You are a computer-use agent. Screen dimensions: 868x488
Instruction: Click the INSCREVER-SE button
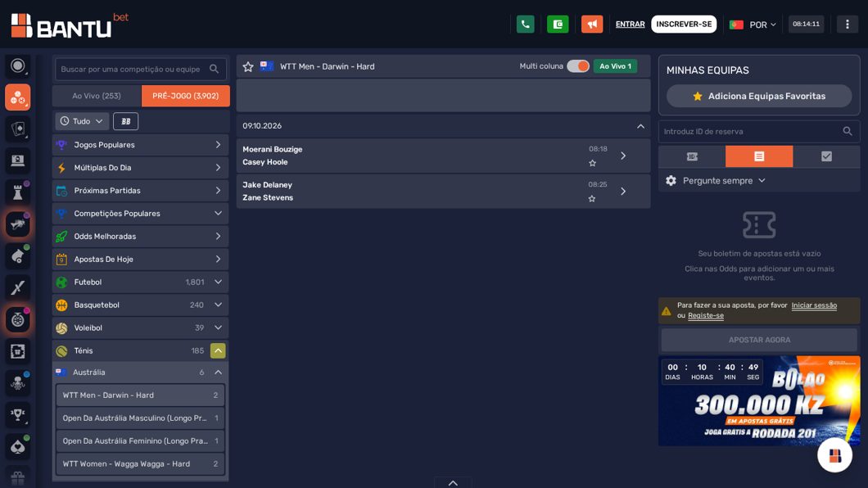click(x=684, y=25)
